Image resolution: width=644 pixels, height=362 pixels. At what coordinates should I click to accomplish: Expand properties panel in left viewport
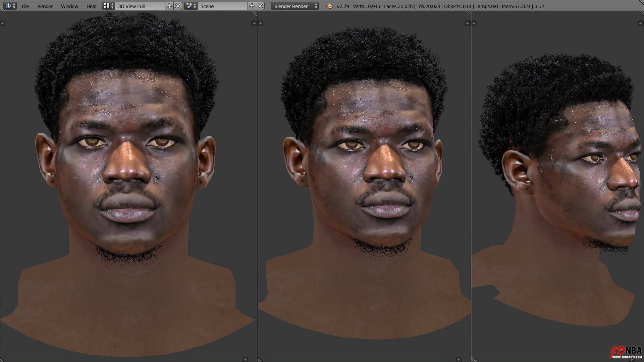[x=254, y=23]
